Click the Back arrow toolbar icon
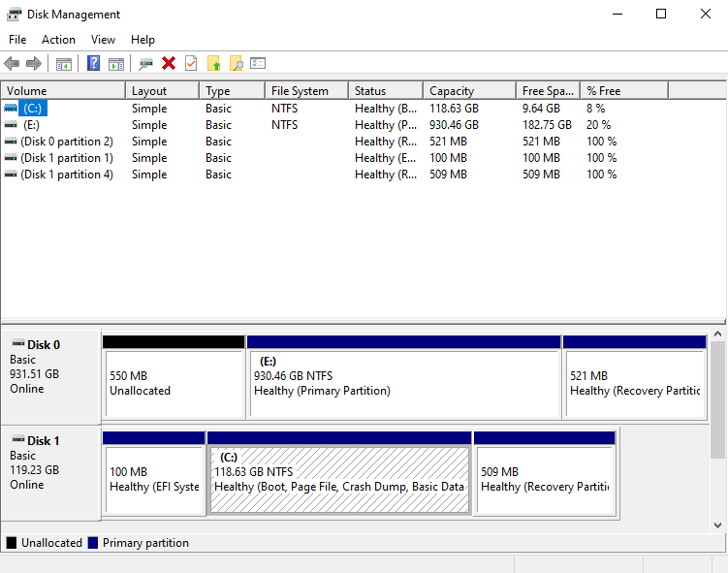Screen dimensions: 728x573 point(12,63)
